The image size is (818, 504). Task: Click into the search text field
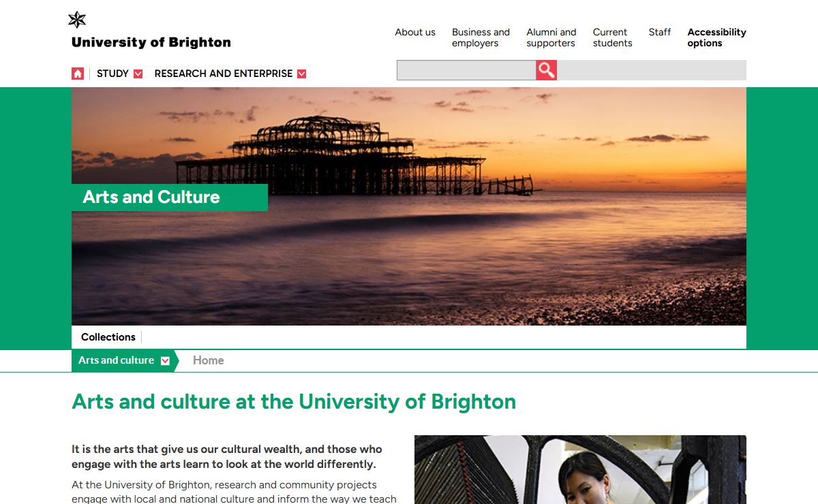tap(466, 70)
